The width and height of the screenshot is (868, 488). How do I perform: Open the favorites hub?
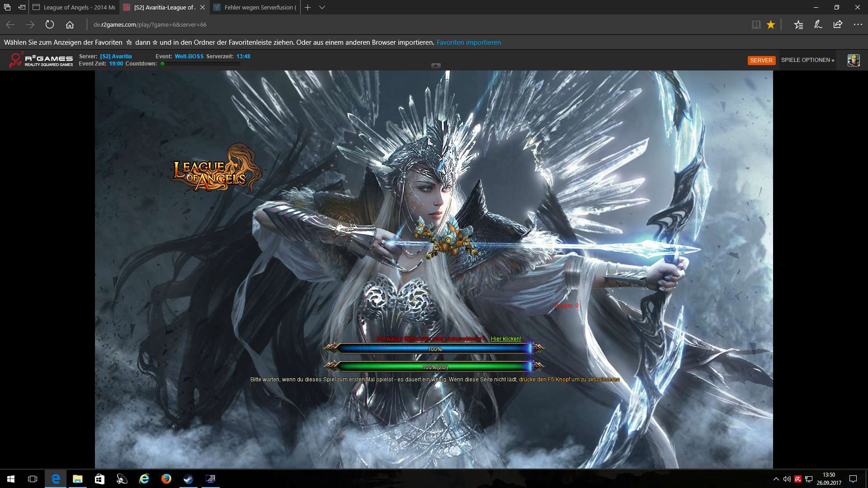[x=798, y=25]
